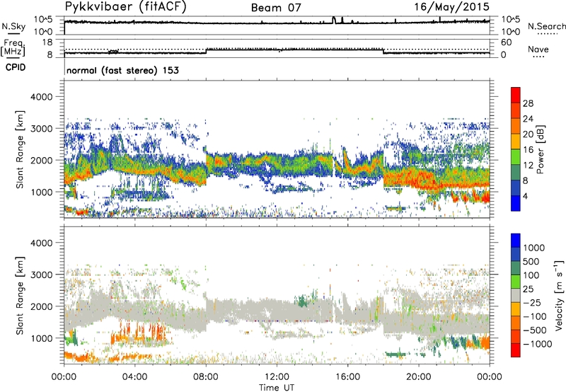Pick the bright blue bottom Power colorbar segment
This screenshot has height=392, width=566.
coord(516,204)
